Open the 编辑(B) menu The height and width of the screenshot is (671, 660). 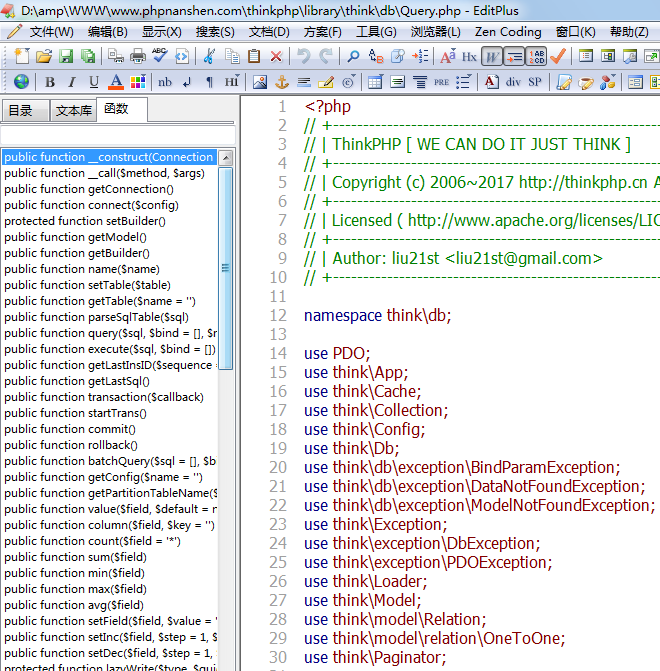pyautogui.click(x=107, y=32)
